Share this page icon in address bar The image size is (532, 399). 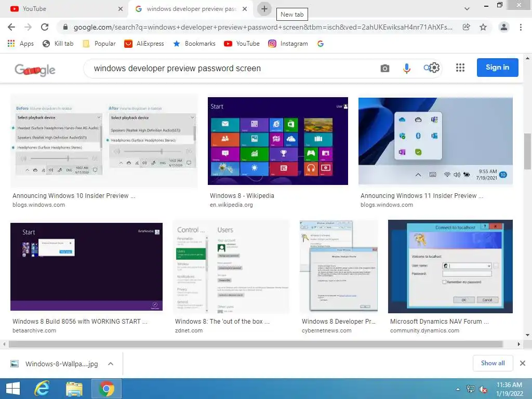tap(466, 27)
